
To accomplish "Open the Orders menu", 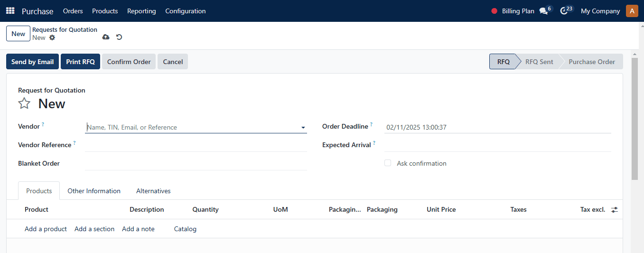I will click(73, 11).
